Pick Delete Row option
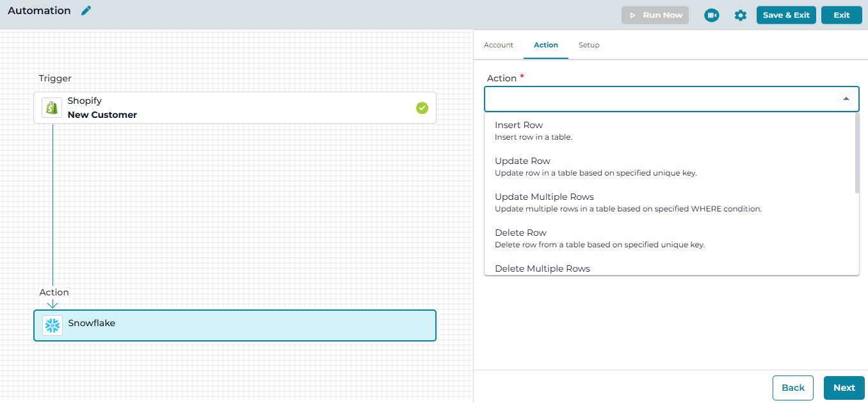 pos(670,238)
